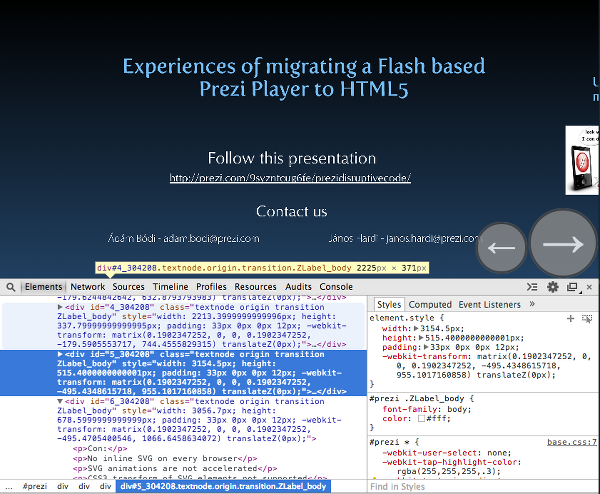Switch to the Timeline tab
Viewport: 600px width, 494px height.
170,287
